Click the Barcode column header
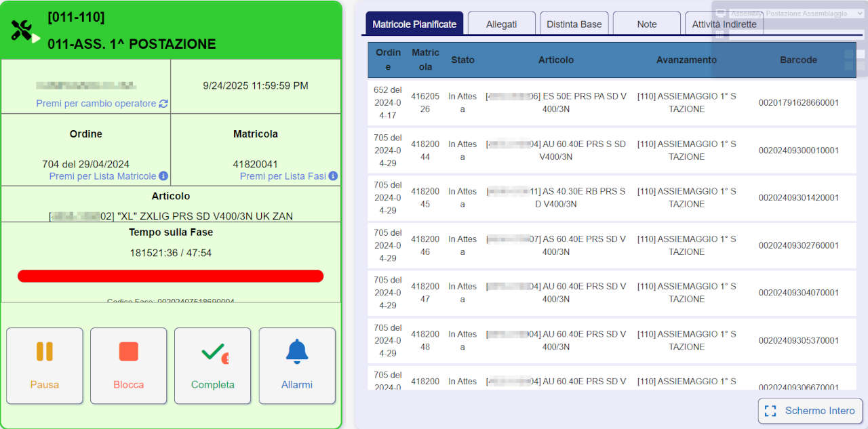The height and width of the screenshot is (429, 868). 798,60
